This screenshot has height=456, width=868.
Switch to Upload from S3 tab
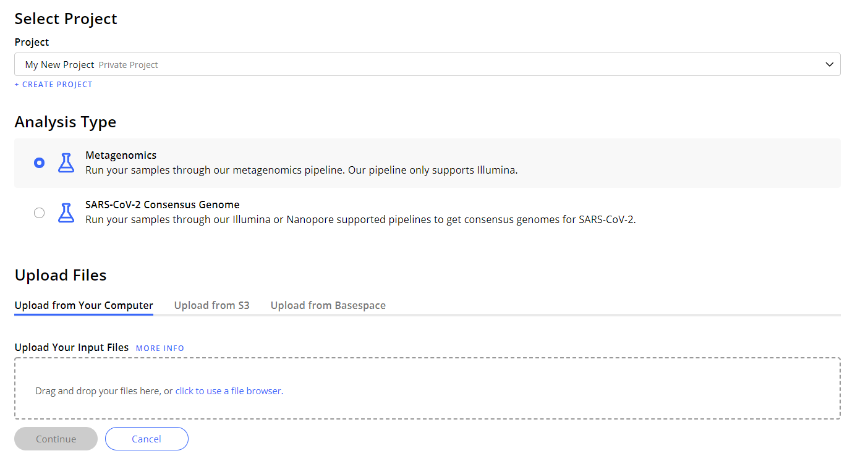[211, 305]
